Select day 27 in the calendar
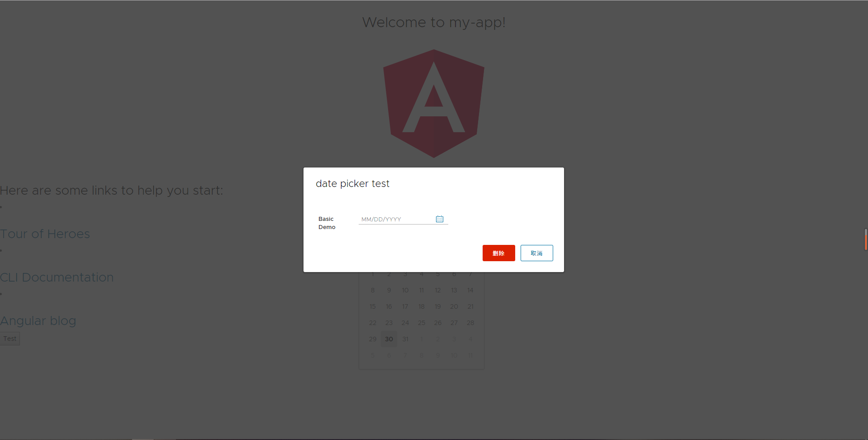Image resolution: width=868 pixels, height=440 pixels. tap(454, 323)
